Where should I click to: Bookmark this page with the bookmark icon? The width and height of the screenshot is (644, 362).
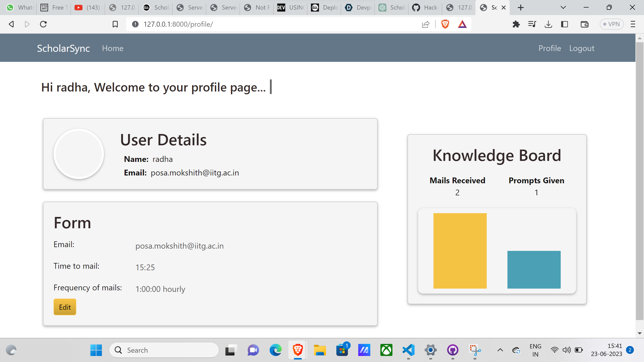pyautogui.click(x=115, y=24)
